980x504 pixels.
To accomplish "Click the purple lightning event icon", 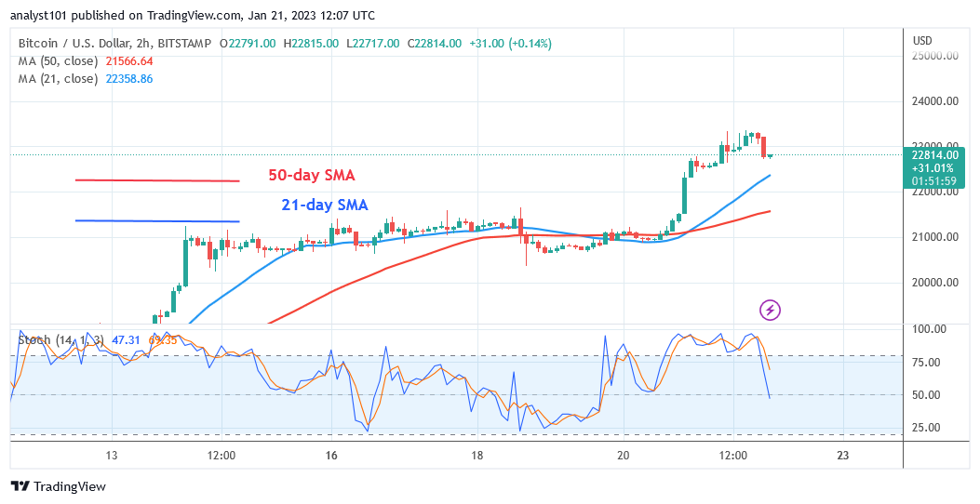I will click(770, 309).
